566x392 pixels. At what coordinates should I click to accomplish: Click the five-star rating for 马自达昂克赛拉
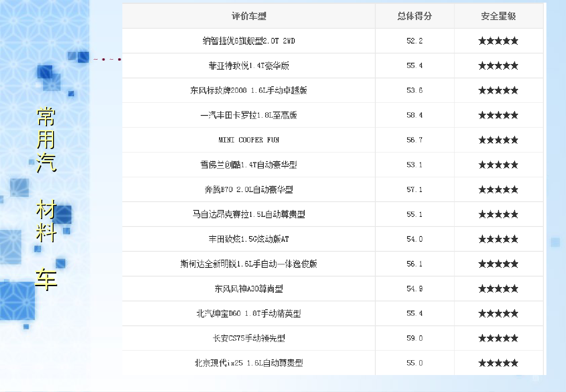(499, 214)
